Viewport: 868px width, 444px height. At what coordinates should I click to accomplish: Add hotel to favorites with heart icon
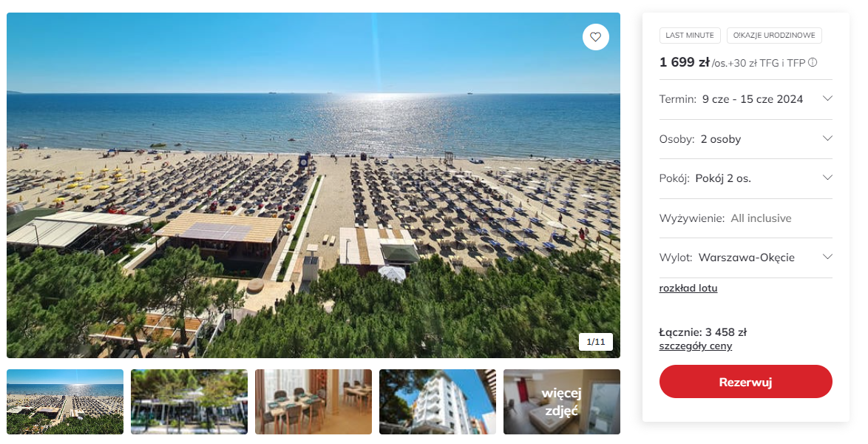pos(596,37)
